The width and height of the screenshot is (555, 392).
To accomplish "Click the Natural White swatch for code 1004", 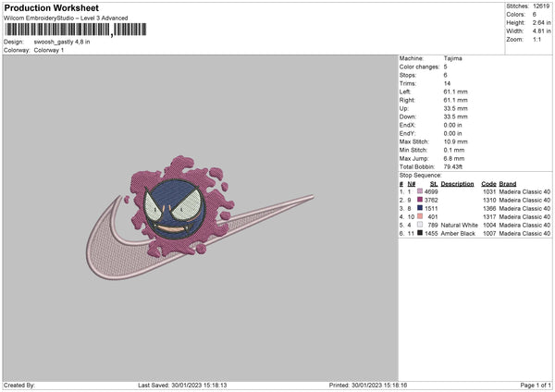I will [420, 225].
